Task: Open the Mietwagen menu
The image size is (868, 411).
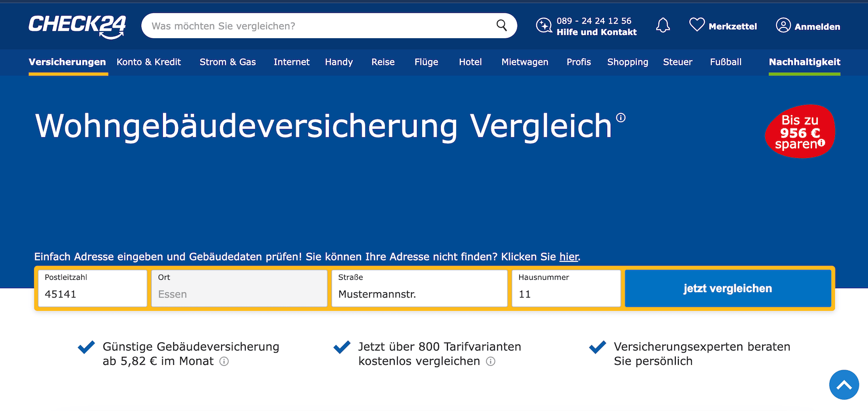Action: coord(525,62)
